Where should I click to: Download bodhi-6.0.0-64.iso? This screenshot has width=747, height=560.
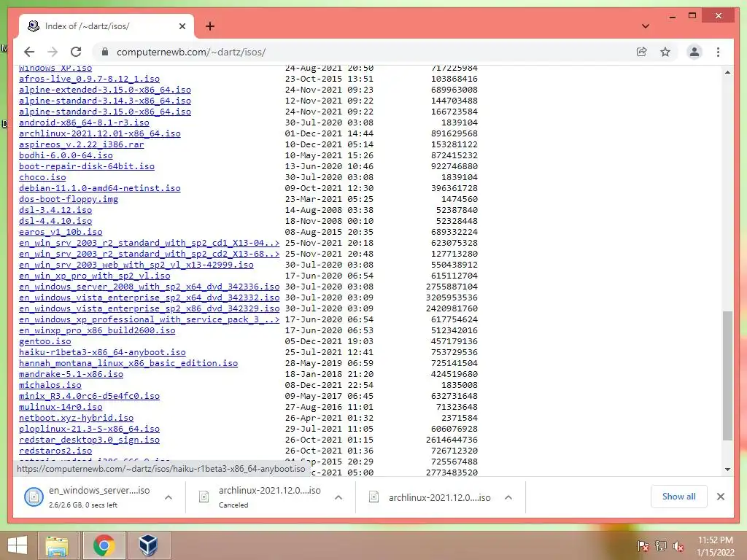[66, 156]
